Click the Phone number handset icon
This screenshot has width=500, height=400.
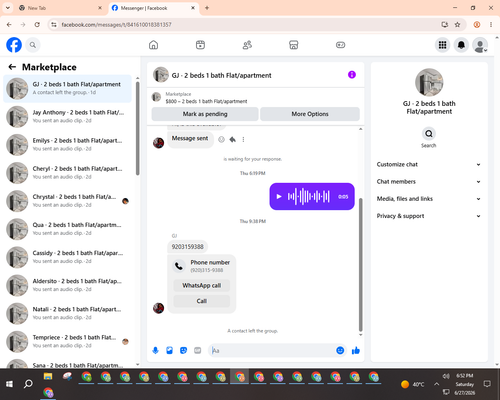click(x=179, y=266)
